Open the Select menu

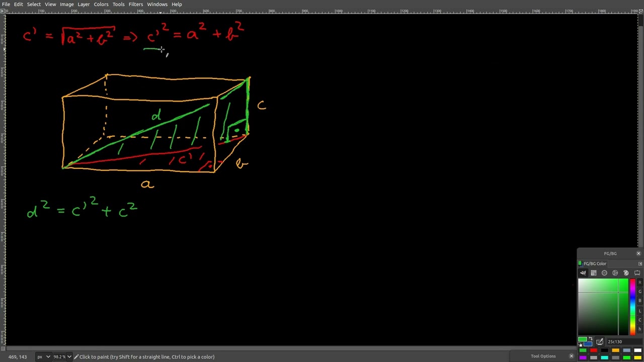[x=34, y=4]
